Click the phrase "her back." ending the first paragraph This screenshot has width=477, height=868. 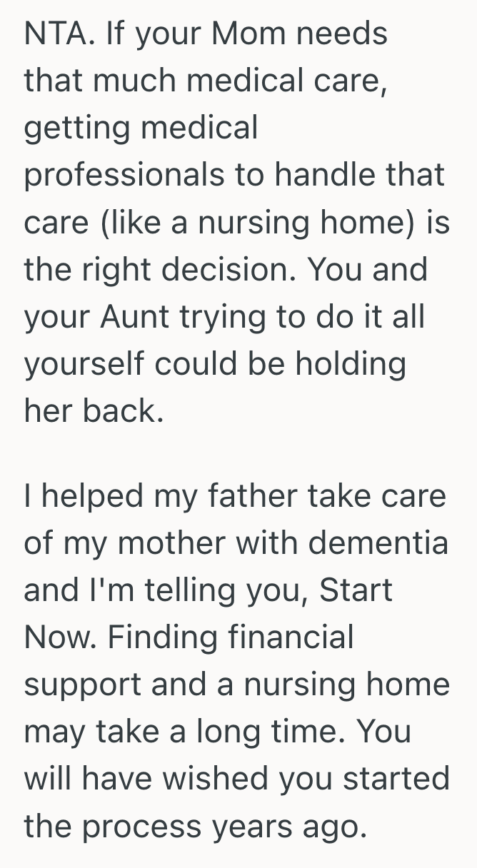tap(94, 411)
